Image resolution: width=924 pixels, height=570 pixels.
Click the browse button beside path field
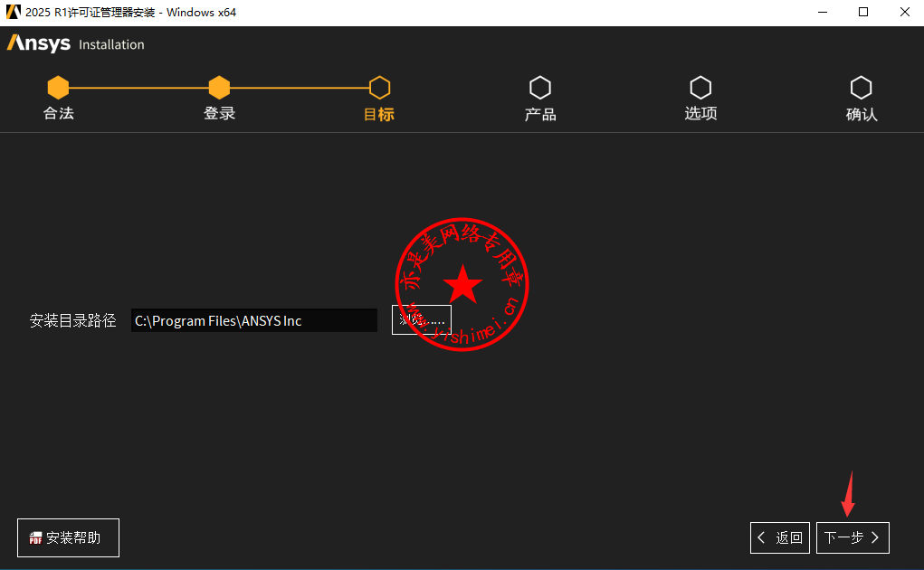(x=422, y=319)
